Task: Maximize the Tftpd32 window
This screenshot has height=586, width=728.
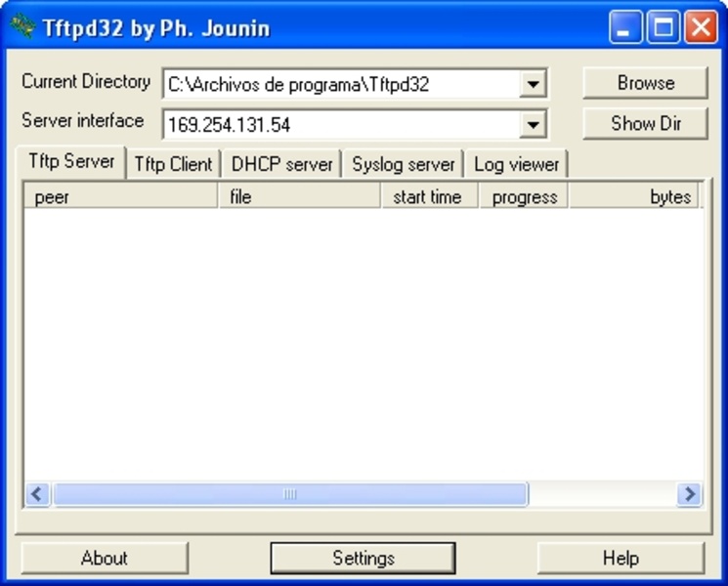Action: pyautogui.click(x=663, y=27)
